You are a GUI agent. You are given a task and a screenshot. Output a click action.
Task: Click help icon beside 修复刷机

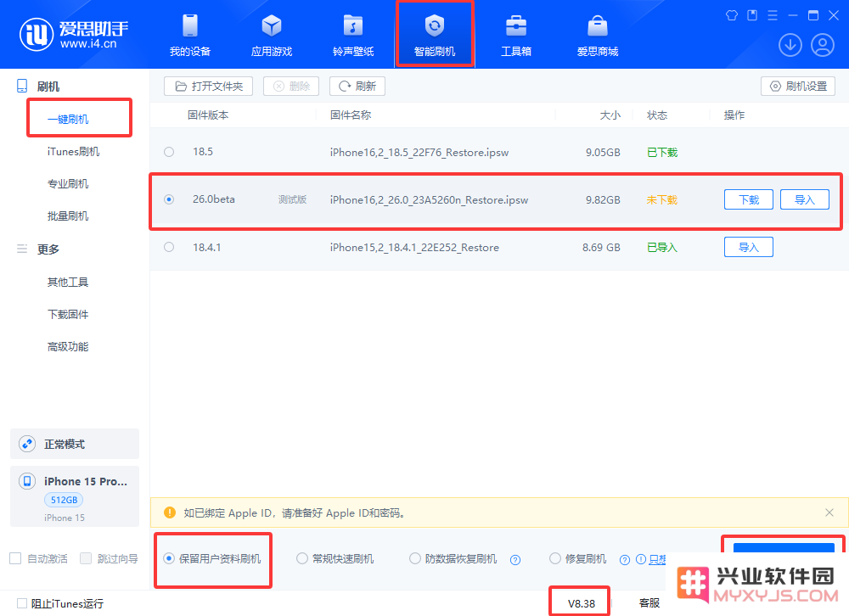coord(625,560)
